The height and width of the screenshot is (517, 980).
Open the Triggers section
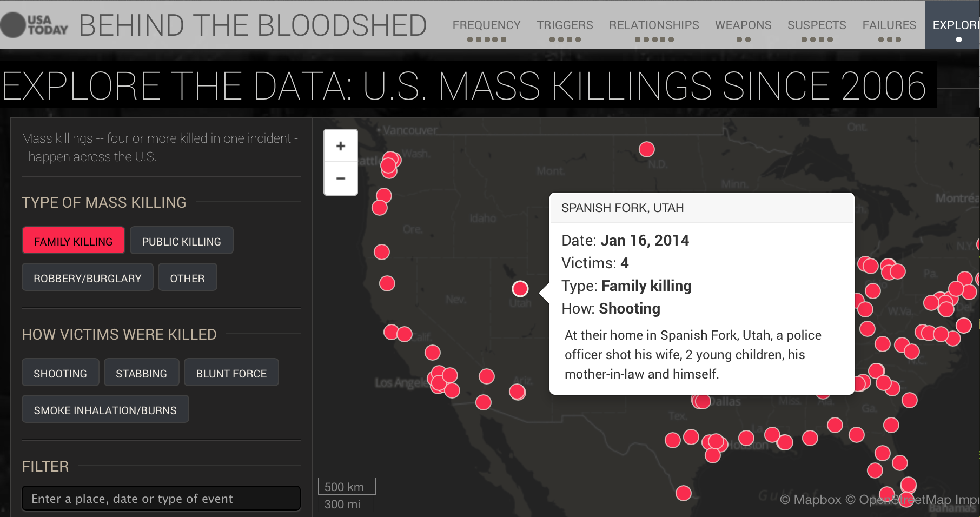565,25
